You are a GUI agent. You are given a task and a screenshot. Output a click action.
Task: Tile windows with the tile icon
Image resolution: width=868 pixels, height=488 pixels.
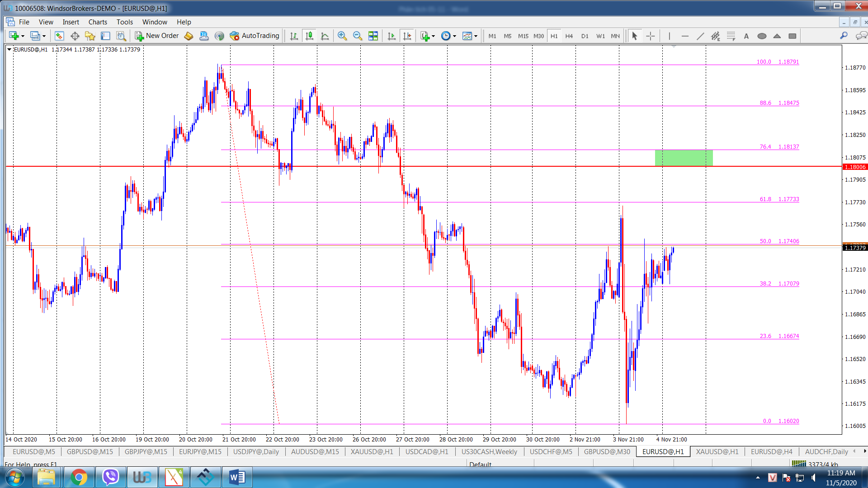373,36
